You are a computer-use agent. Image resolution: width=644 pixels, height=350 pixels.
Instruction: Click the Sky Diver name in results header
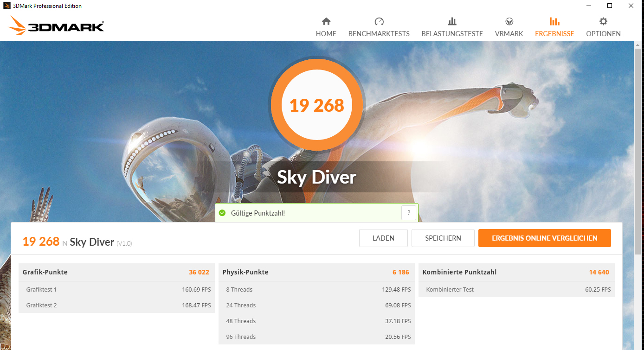[x=92, y=242]
